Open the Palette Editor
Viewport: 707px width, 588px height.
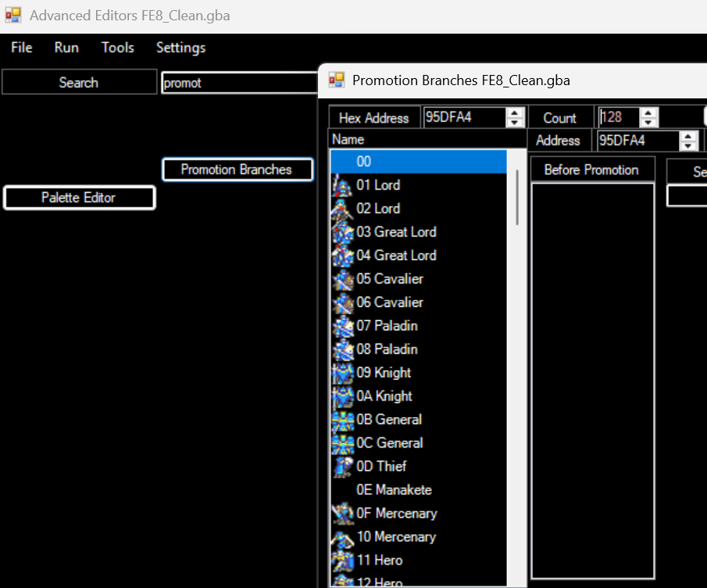[x=79, y=198]
